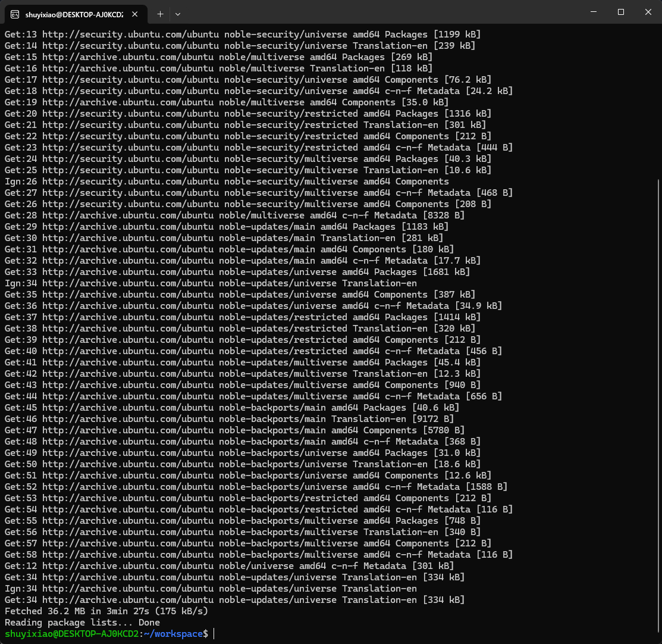This screenshot has height=644, width=662.
Task: Click the Get:58 noble-backports/multiverse Metadata line
Action: click(259, 554)
